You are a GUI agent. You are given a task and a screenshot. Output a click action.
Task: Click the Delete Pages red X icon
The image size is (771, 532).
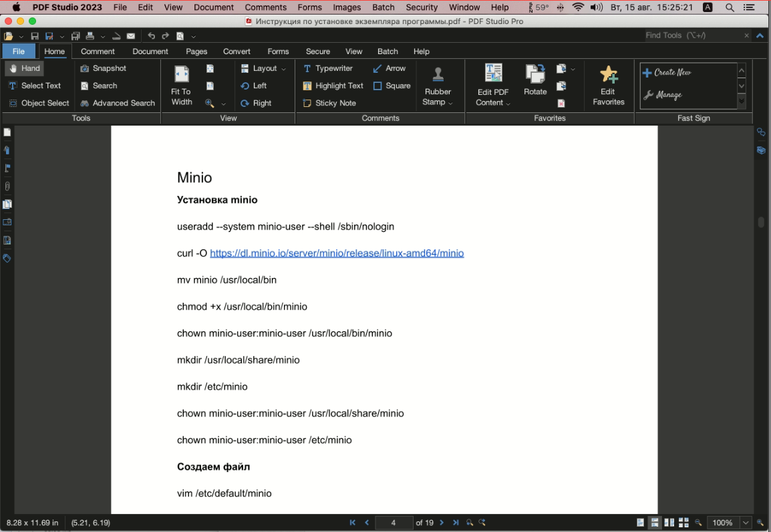(x=561, y=103)
